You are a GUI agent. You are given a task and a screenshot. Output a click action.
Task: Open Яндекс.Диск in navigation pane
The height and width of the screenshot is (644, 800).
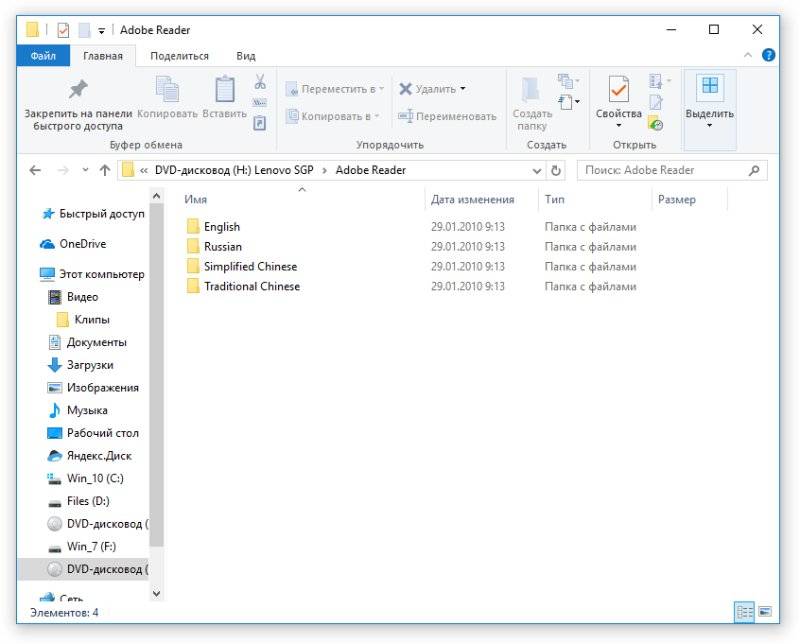90,456
